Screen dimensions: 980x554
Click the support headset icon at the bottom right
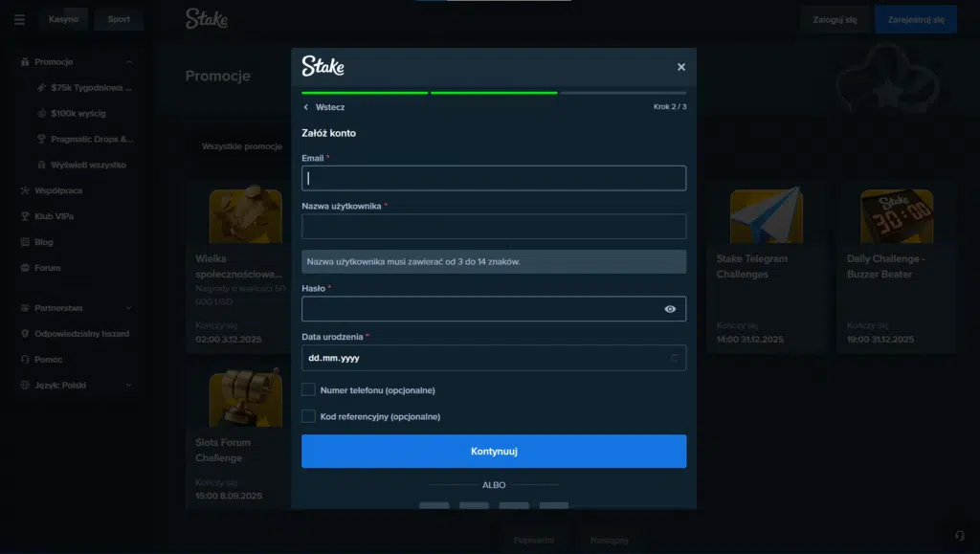point(959,535)
